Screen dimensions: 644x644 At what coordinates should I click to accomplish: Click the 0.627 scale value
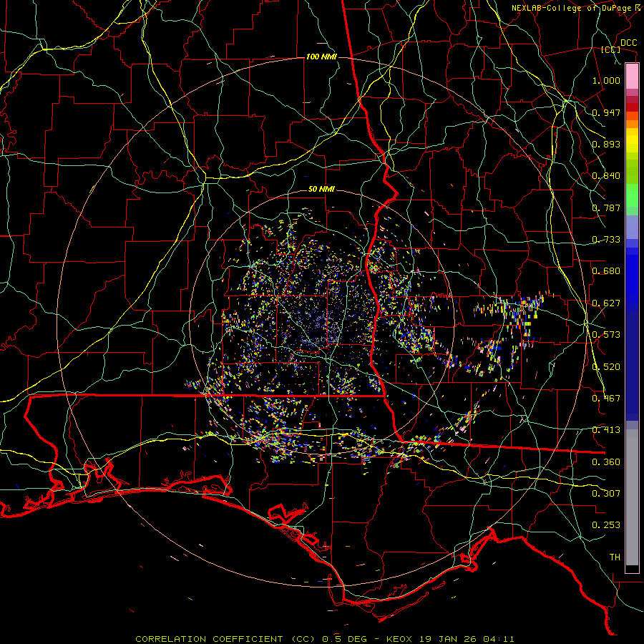pyautogui.click(x=606, y=303)
